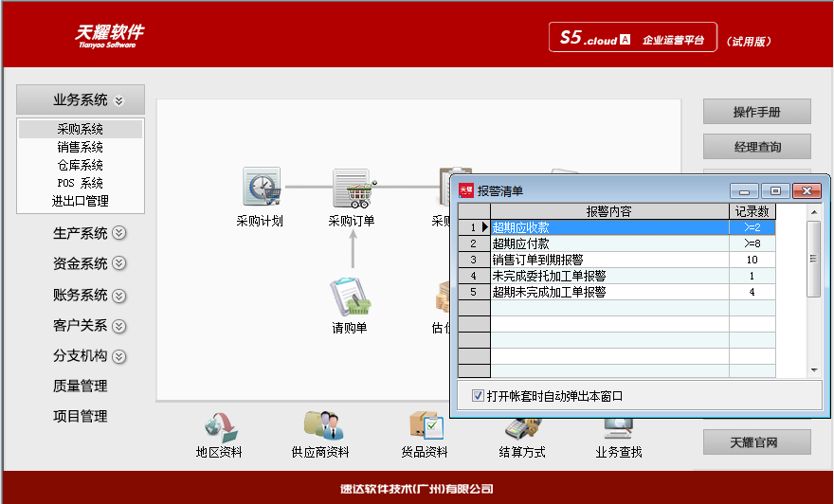Select 仓库系统 in the sidebar

click(81, 166)
